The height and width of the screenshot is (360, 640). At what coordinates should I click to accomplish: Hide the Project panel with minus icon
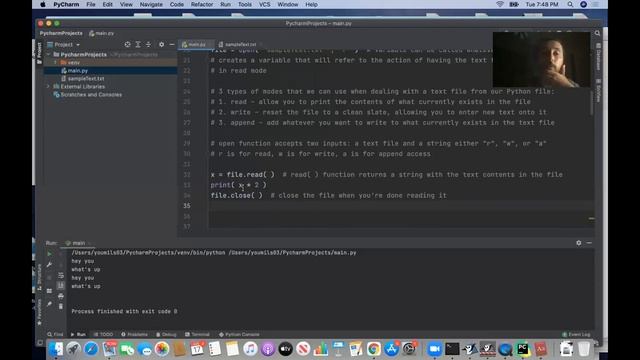pyautogui.click(x=172, y=44)
